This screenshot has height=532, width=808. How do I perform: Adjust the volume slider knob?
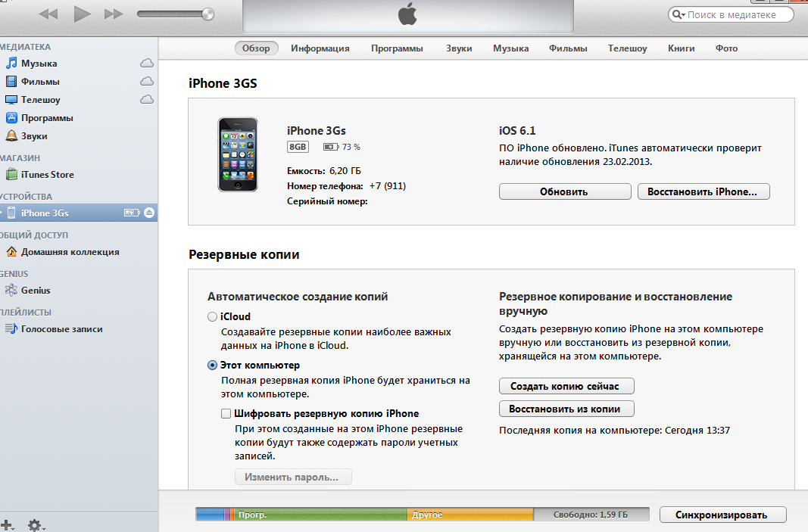click(x=207, y=14)
